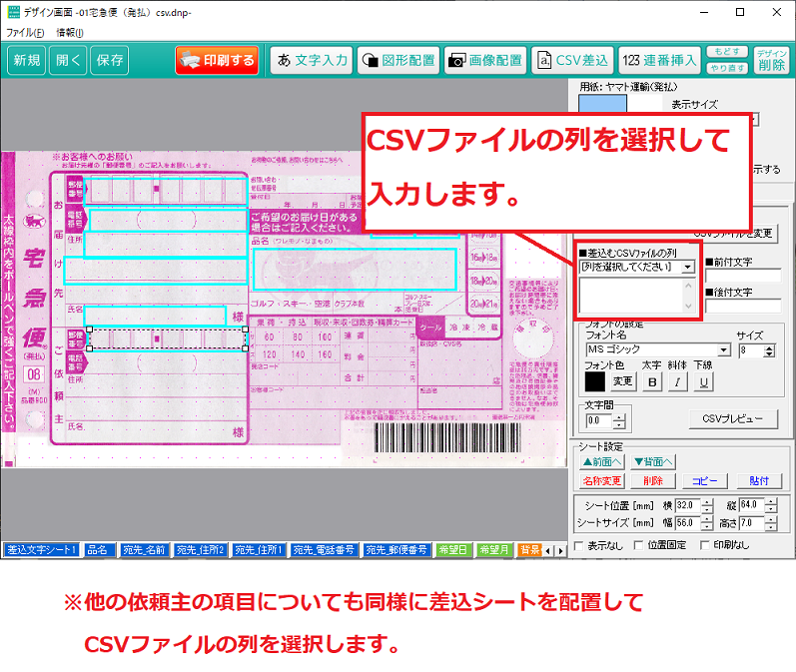This screenshot has height=672, width=796.
Task: Click the 保存 (Save) toolbar button
Action: (110, 60)
